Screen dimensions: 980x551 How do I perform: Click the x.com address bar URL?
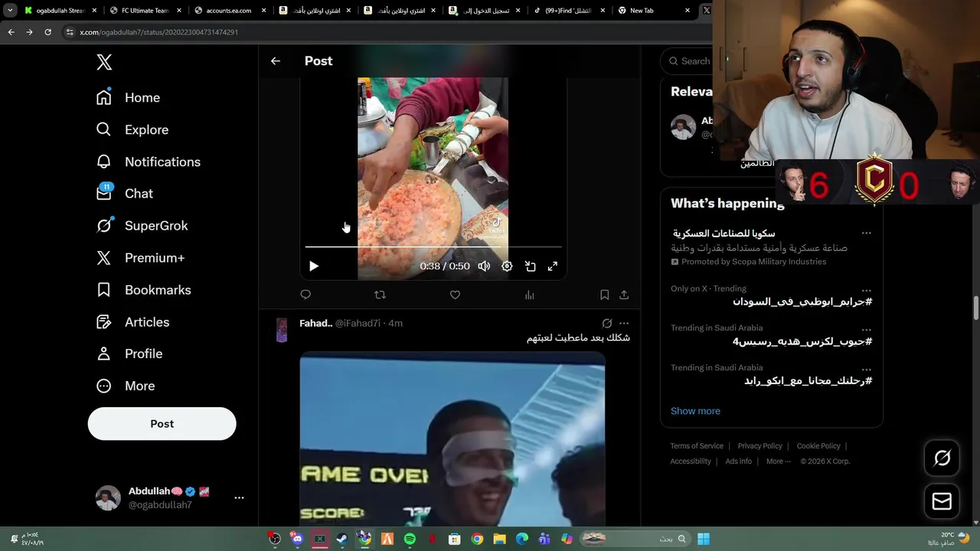point(159,32)
